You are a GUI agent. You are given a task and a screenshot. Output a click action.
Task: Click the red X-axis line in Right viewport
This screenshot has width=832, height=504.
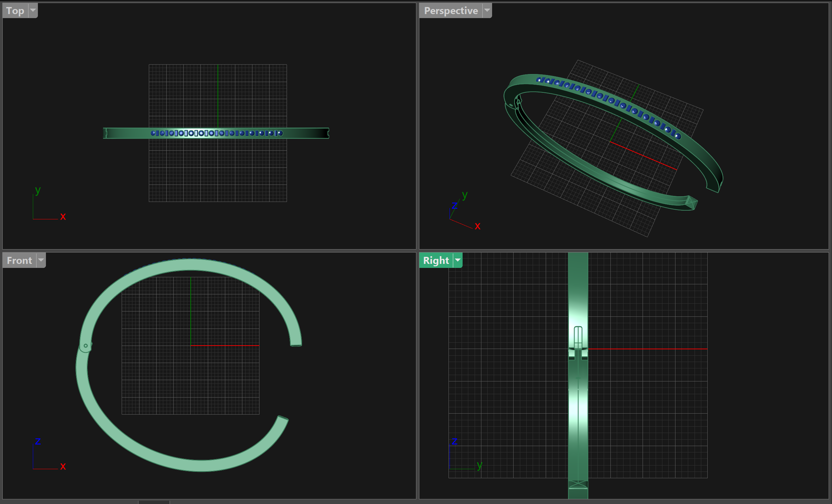click(x=648, y=349)
